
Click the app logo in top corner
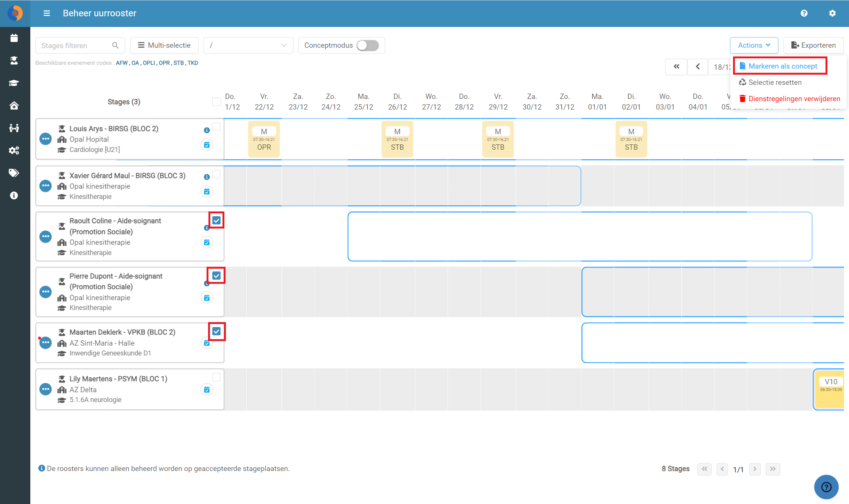click(x=15, y=13)
